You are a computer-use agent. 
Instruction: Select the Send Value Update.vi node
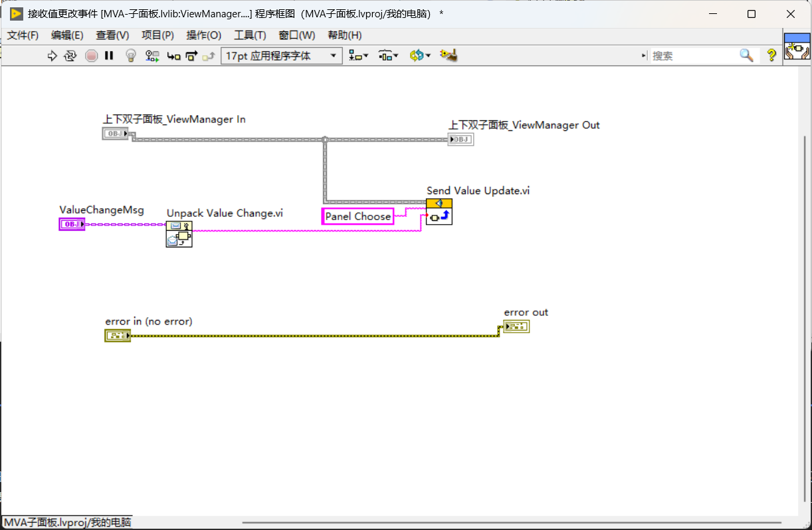coord(439,211)
